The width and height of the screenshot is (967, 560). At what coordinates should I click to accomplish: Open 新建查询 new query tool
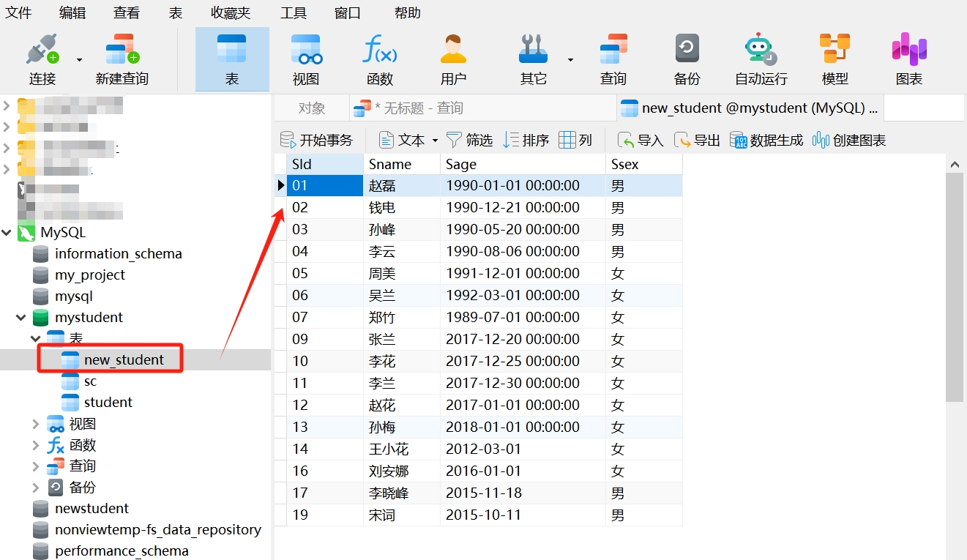pos(122,51)
